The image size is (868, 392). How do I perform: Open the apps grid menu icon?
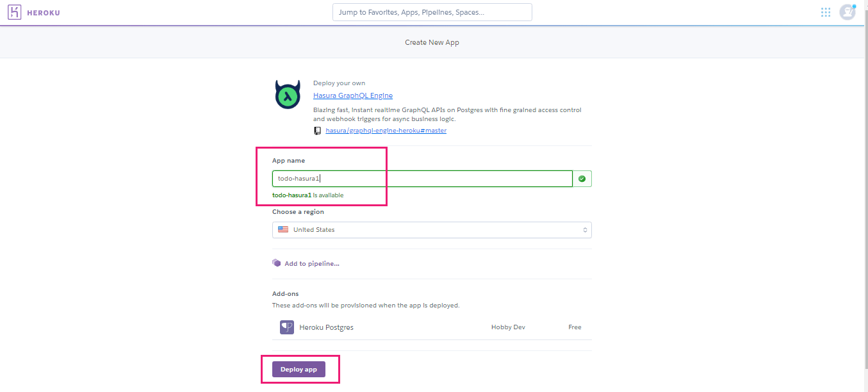pos(826,12)
